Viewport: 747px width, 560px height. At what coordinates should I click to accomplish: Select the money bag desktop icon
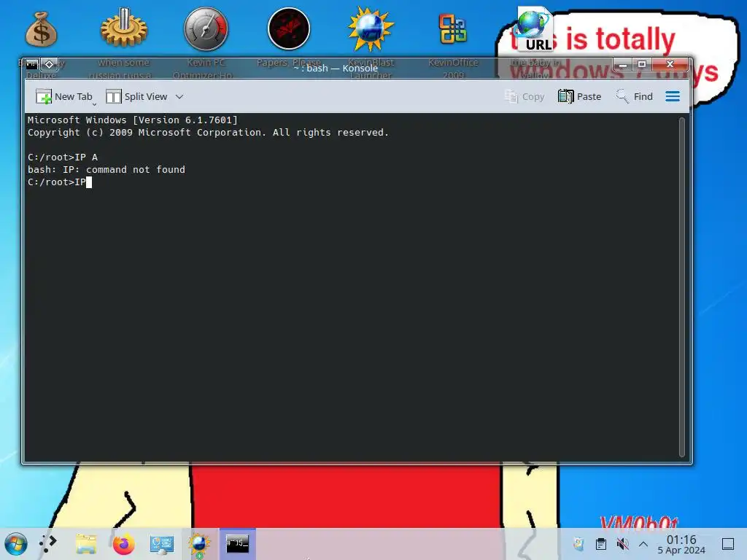tap(42, 29)
